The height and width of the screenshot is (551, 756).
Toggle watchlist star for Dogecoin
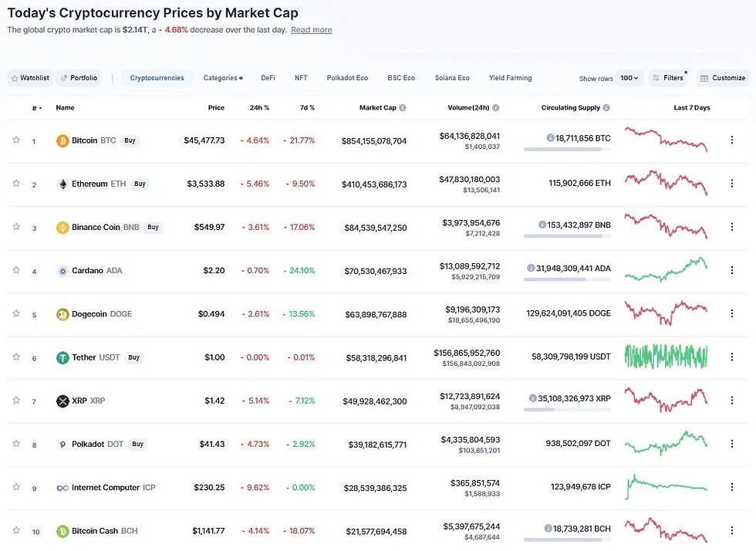16,313
